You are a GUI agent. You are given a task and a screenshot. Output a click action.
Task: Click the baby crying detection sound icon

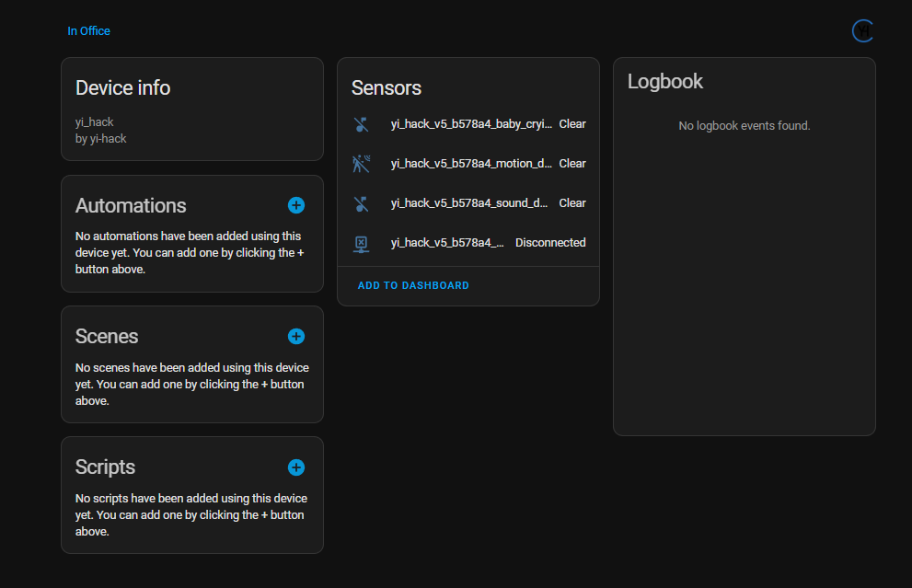coord(361,123)
